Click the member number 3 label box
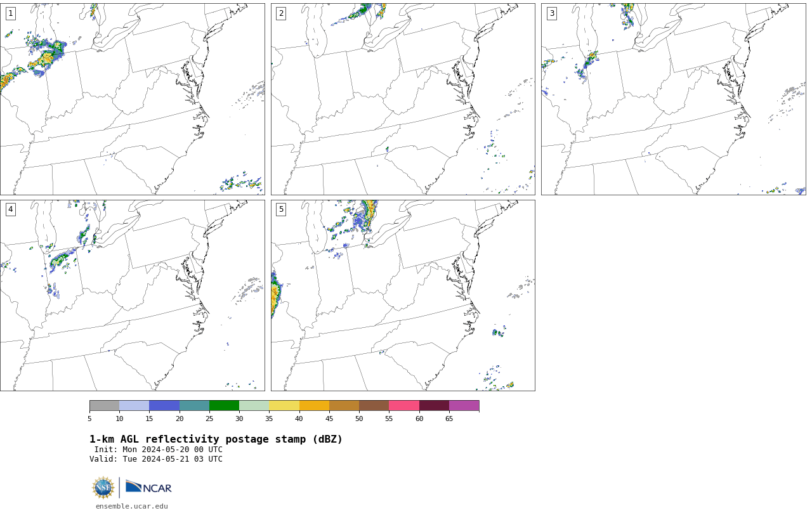The image size is (812, 513). [x=551, y=13]
